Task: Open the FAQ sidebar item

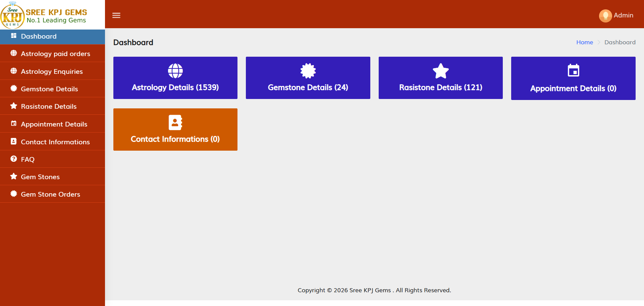Action: coord(52,159)
